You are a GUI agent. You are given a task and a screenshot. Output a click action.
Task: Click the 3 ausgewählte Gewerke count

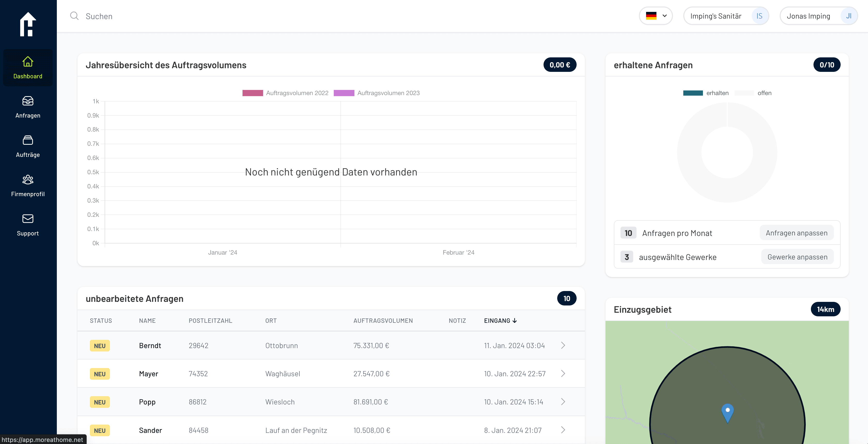click(x=627, y=257)
